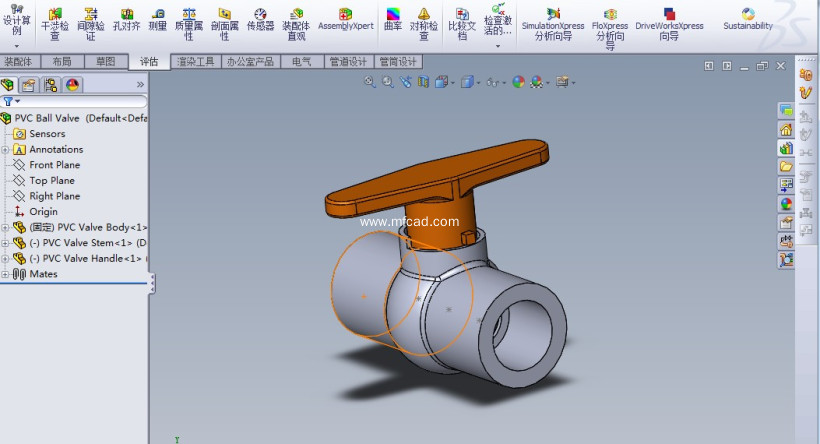
Task: Open 比较文档 compare documents
Action: (x=462, y=24)
